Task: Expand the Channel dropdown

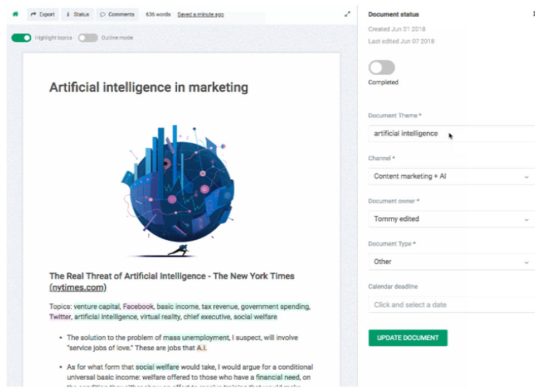Action: [x=451, y=176]
